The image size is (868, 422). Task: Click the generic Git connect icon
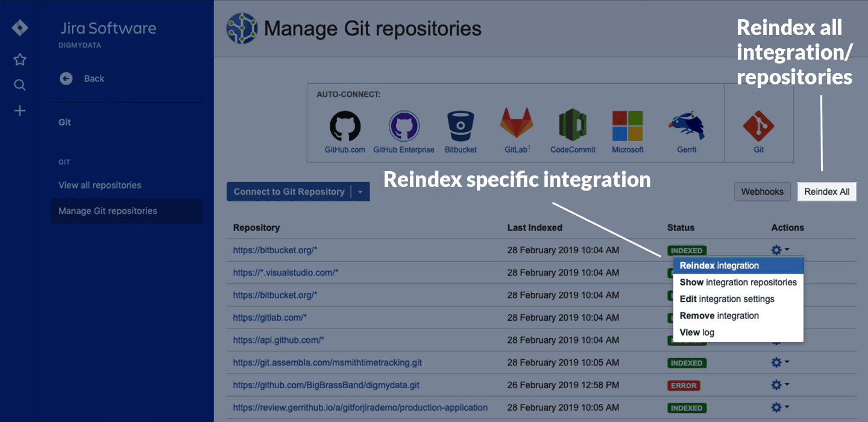(x=758, y=127)
